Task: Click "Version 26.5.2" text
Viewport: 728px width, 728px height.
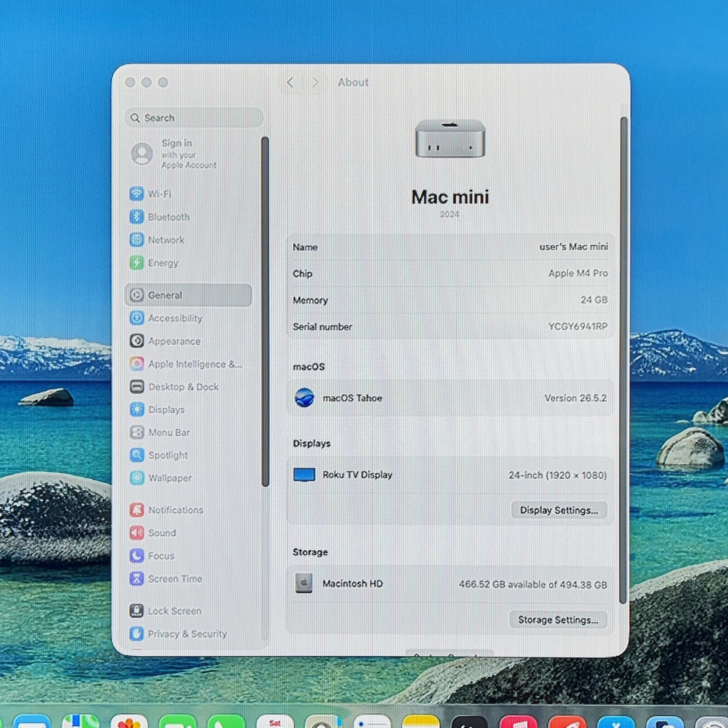Action: pos(575,398)
